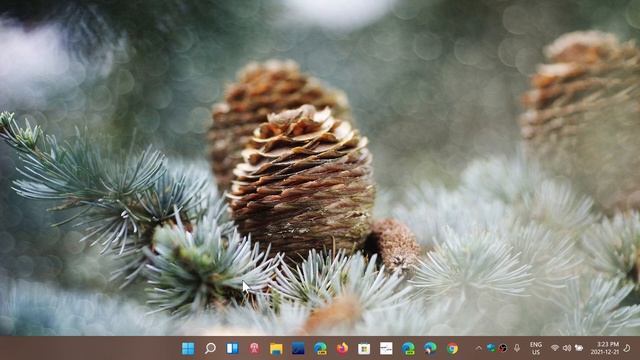640x360 pixels.
Task: Open taskbar Search magnifier
Action: [210, 348]
